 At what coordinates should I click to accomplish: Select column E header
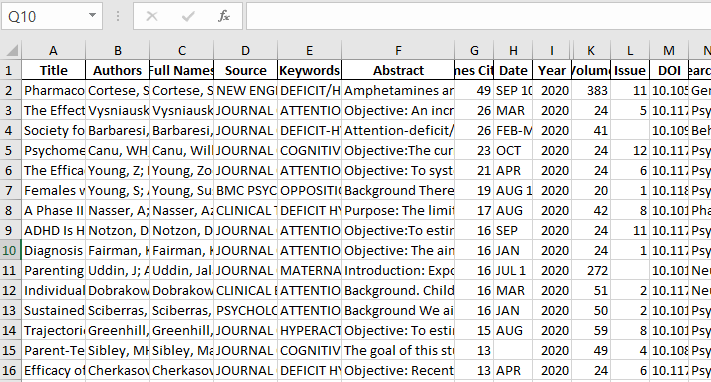309,50
